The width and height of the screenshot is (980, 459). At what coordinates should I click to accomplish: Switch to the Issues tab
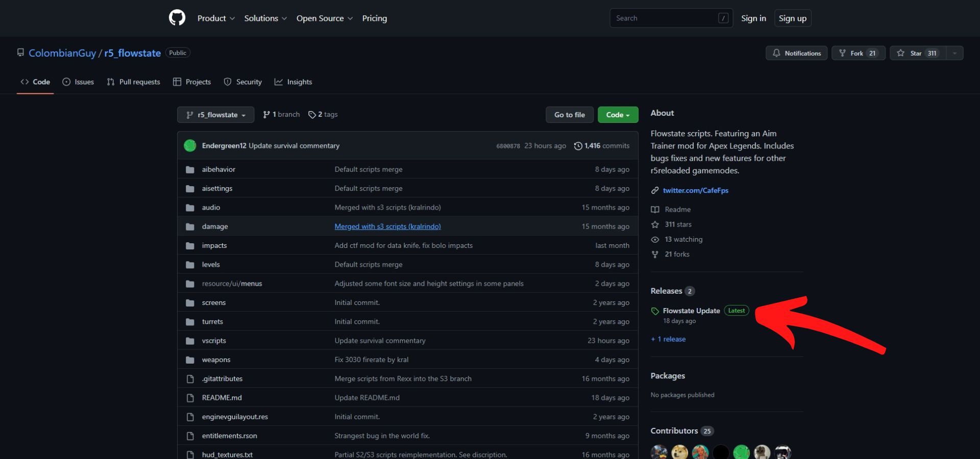point(78,82)
